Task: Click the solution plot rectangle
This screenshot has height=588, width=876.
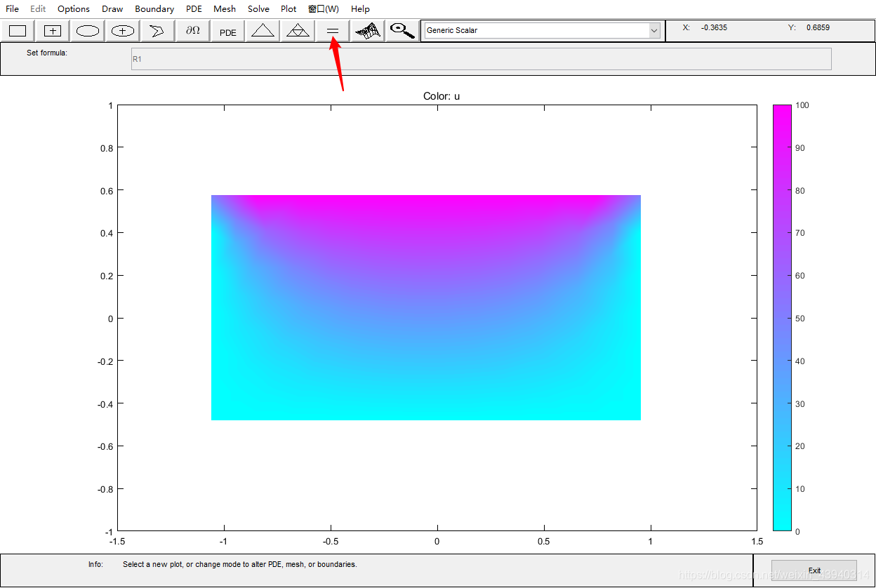Action: point(426,307)
